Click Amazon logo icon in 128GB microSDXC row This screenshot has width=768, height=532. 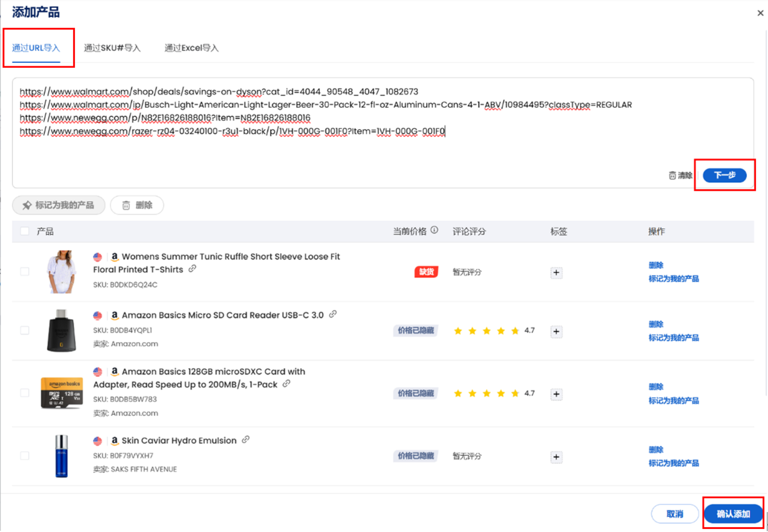pos(114,372)
